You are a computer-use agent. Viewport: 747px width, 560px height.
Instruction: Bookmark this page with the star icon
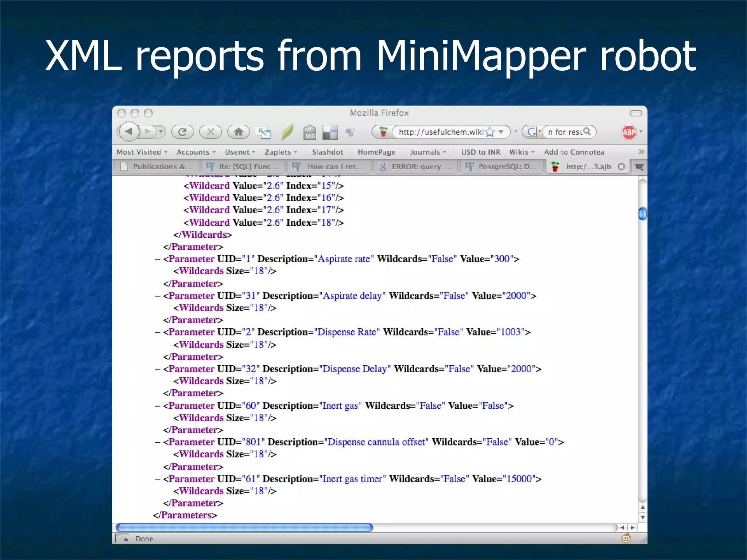pyautogui.click(x=490, y=132)
